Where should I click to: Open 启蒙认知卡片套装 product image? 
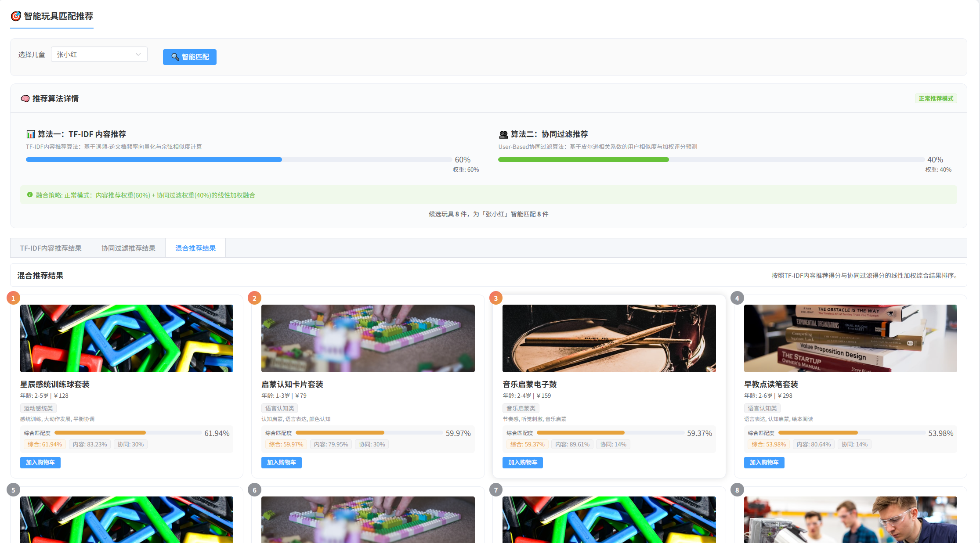click(368, 338)
